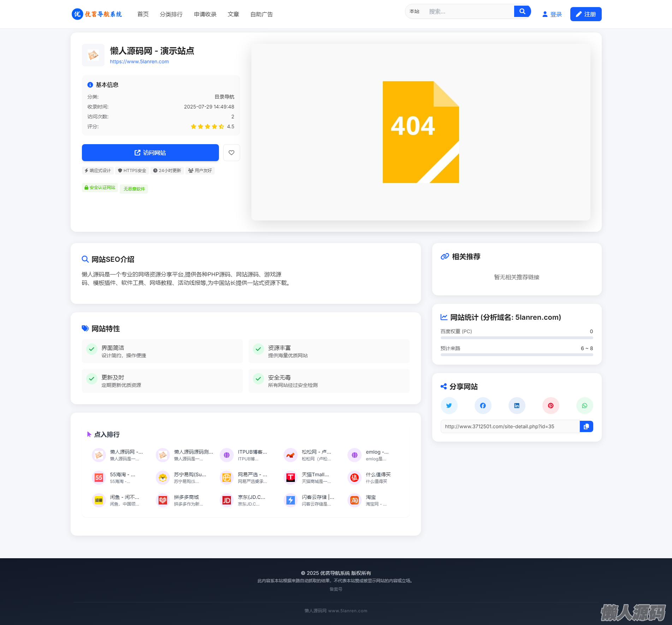Click the 优茗导航系统 site logo
Image resolution: width=672 pixels, height=625 pixels.
click(x=97, y=14)
